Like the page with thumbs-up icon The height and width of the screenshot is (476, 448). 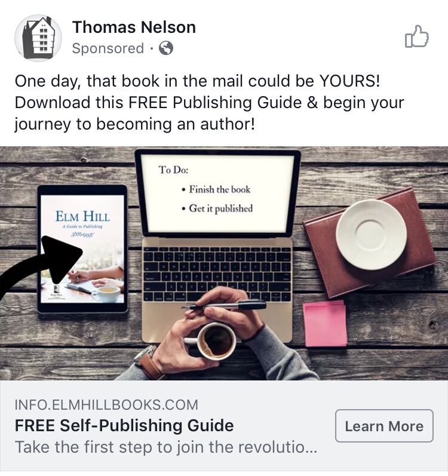(x=416, y=36)
